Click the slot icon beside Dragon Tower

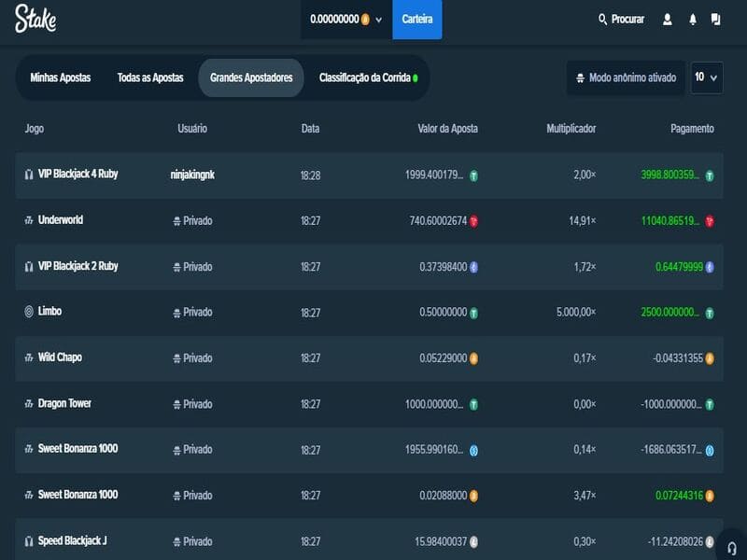pos(29,404)
